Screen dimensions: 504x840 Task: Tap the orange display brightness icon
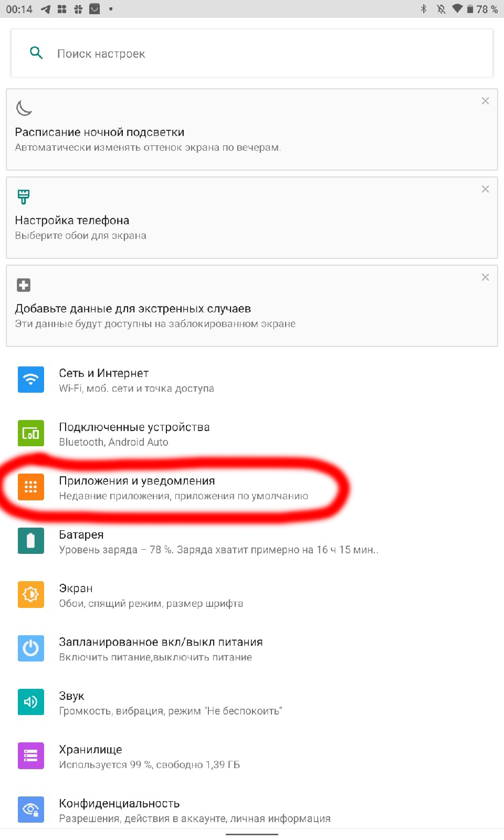[x=30, y=594]
